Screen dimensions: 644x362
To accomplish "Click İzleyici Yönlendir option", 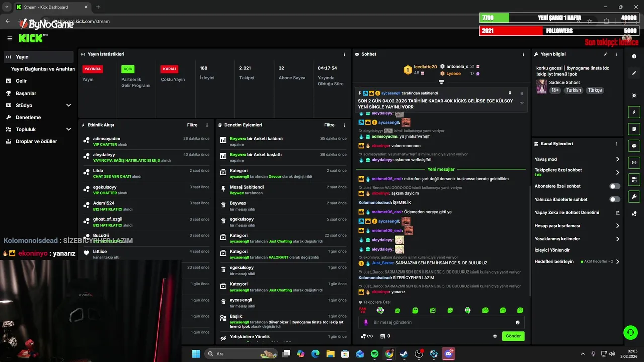I will coord(552,250).
